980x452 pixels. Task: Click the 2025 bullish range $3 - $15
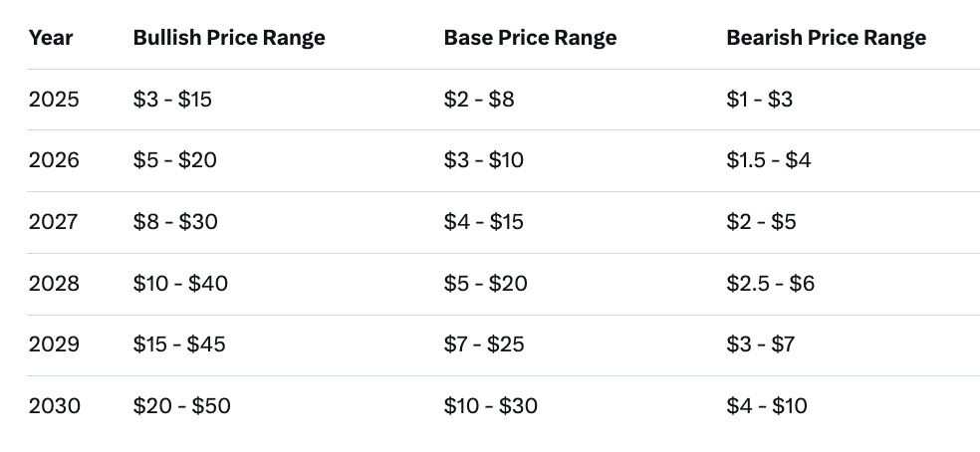(172, 100)
